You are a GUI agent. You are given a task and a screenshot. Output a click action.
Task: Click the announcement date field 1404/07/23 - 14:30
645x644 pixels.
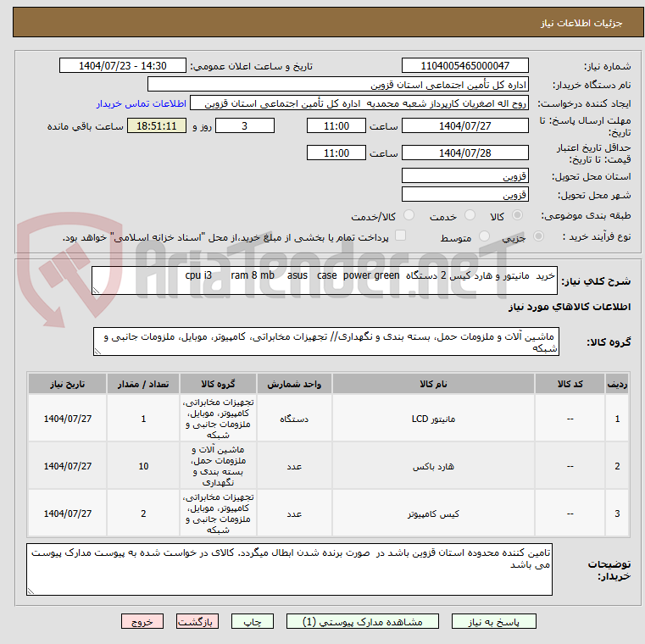[x=123, y=66]
